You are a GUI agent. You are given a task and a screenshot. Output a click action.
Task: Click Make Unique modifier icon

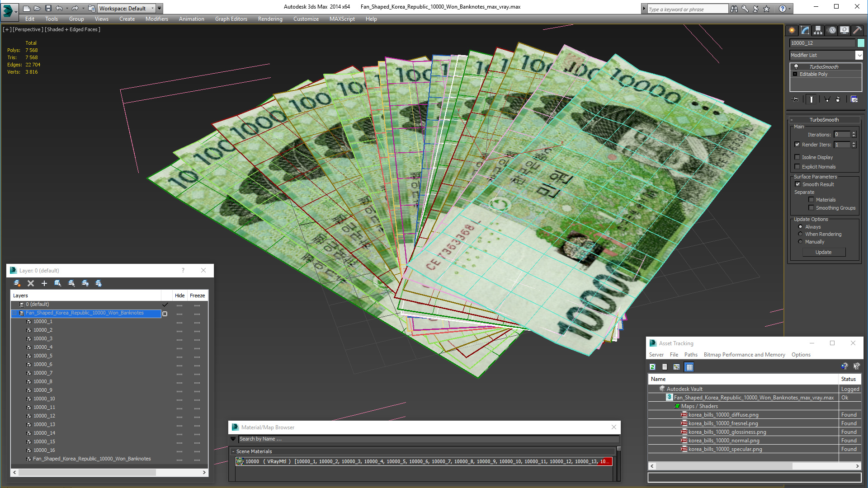pyautogui.click(x=827, y=99)
